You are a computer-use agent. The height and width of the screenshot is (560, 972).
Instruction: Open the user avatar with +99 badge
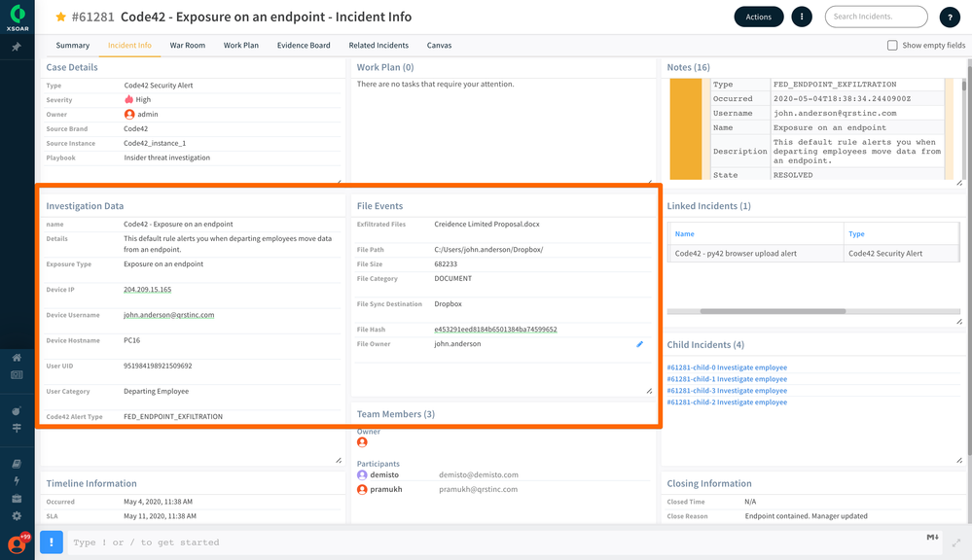(x=17, y=543)
